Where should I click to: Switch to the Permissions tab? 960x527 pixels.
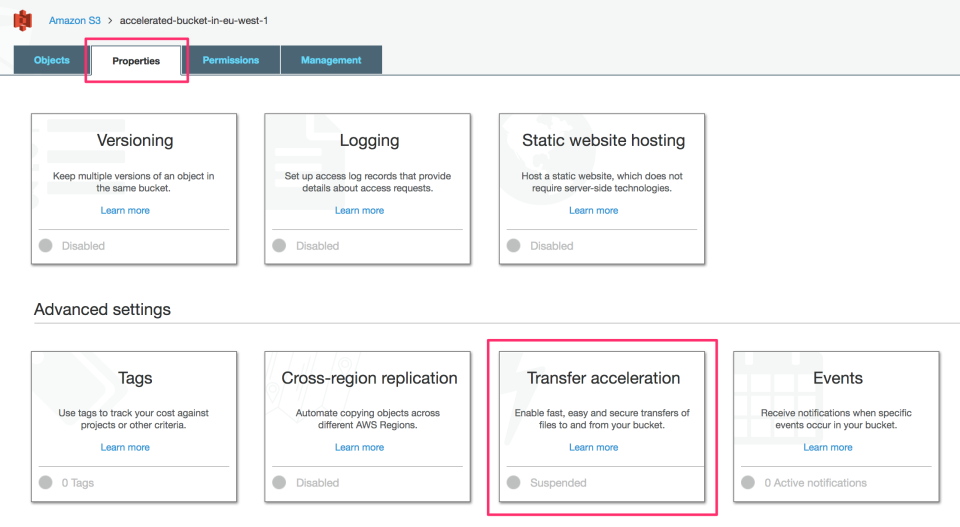[x=231, y=60]
